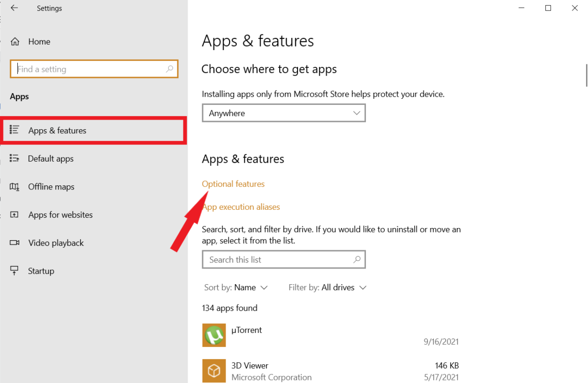Open the Filter by All drives dropdown

(327, 287)
